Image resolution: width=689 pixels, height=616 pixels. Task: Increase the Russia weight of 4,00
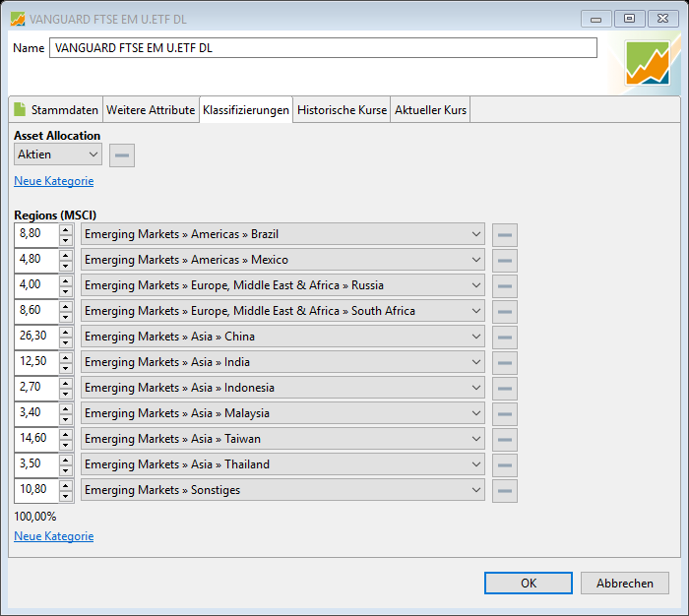(66, 280)
